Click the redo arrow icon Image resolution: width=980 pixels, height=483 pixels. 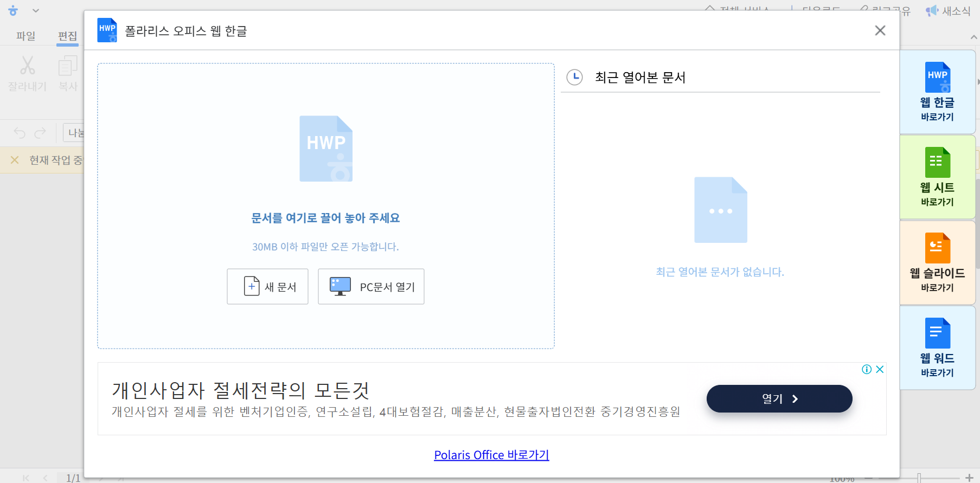point(40,132)
